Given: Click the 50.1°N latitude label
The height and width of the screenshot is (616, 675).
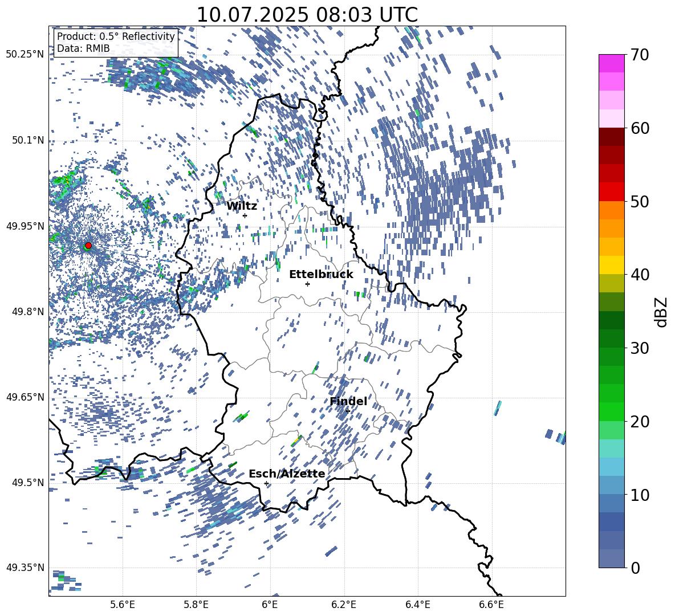Looking at the screenshot, I should (x=27, y=140).
